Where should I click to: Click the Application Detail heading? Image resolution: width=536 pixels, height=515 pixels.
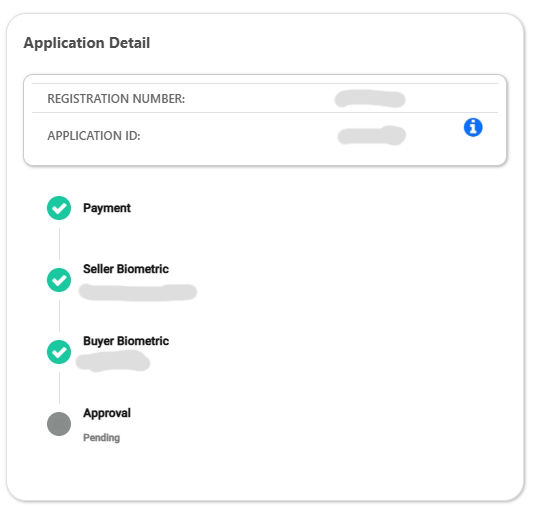(x=87, y=43)
